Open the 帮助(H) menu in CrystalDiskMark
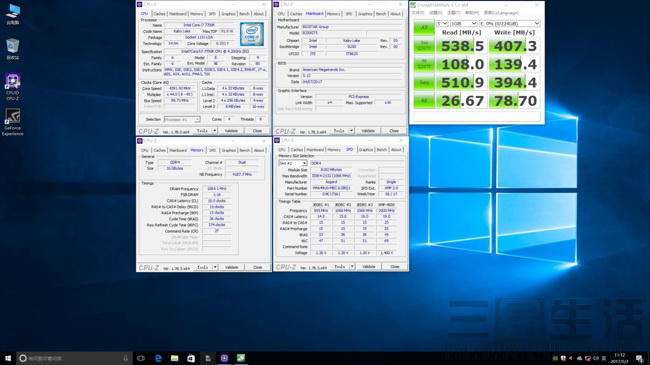Viewport: 650px width, 365px height. click(x=472, y=13)
